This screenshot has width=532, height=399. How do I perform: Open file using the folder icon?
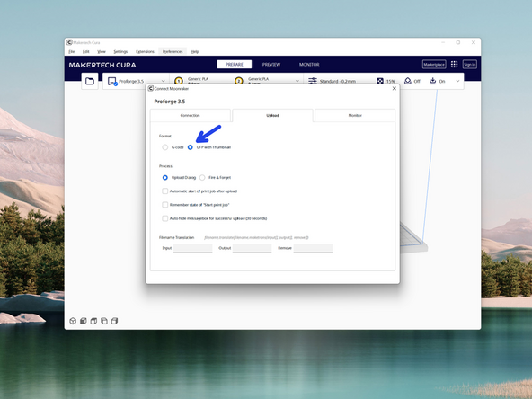90,81
